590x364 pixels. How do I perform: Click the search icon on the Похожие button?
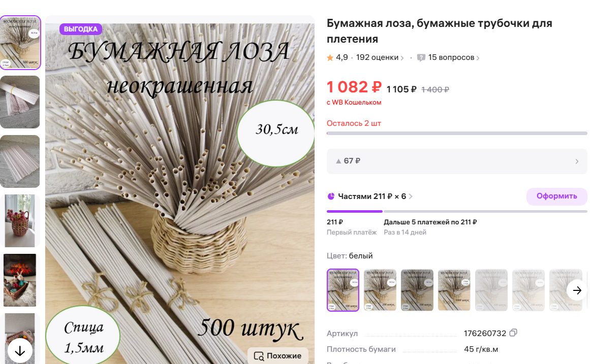[x=259, y=356]
